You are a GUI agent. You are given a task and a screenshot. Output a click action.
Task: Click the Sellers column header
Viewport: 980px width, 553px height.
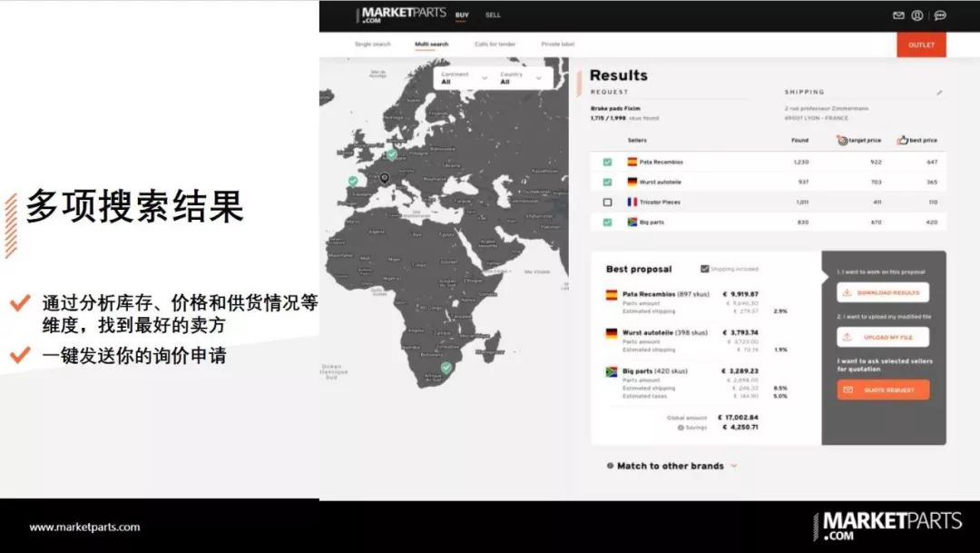pyautogui.click(x=637, y=140)
